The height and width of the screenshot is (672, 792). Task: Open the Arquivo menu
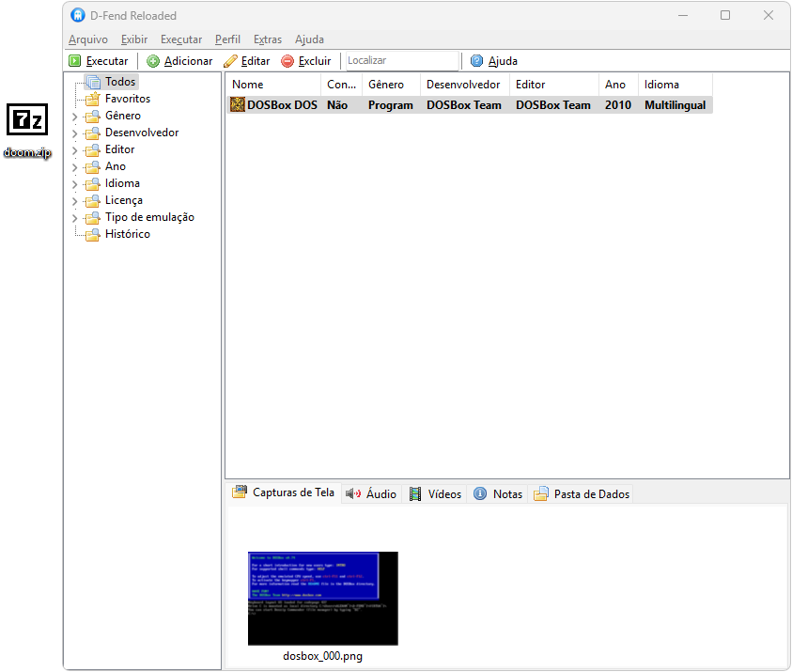pyautogui.click(x=87, y=39)
